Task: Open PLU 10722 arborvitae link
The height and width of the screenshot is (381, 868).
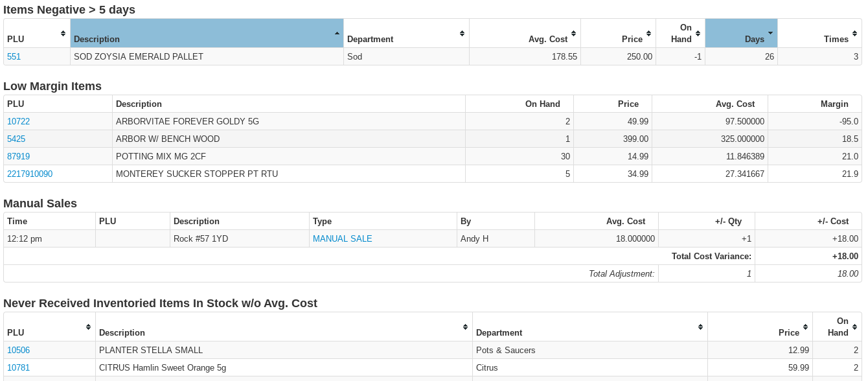Action: [18, 121]
